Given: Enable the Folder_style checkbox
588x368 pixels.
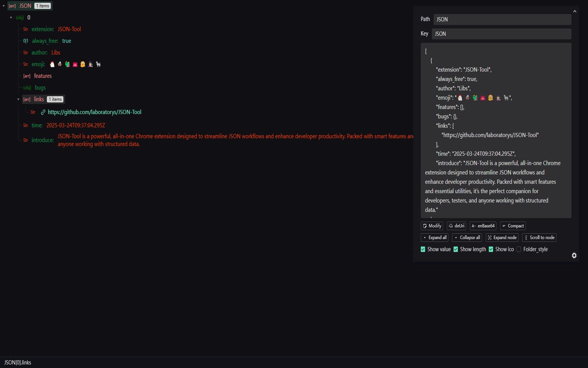Looking at the screenshot, I should pos(519,249).
